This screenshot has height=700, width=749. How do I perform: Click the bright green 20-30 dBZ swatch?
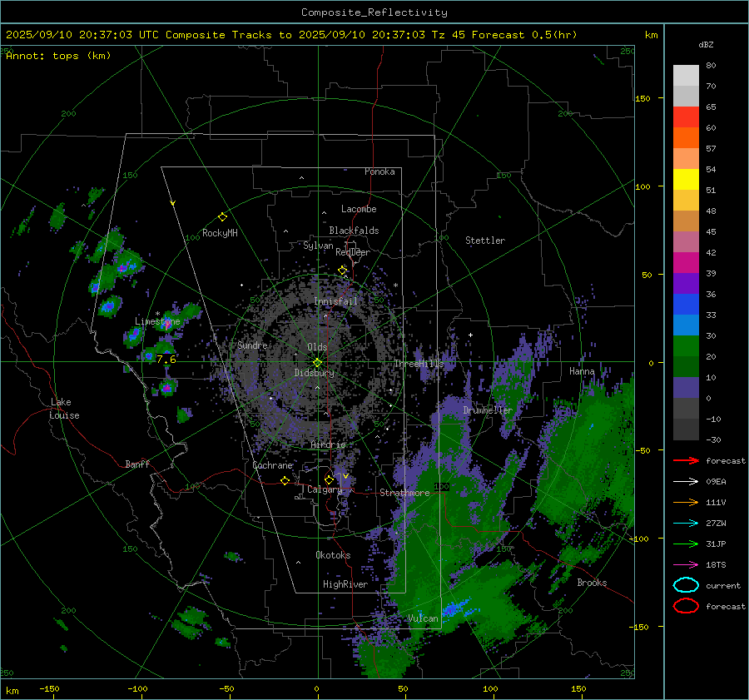pyautogui.click(x=686, y=346)
